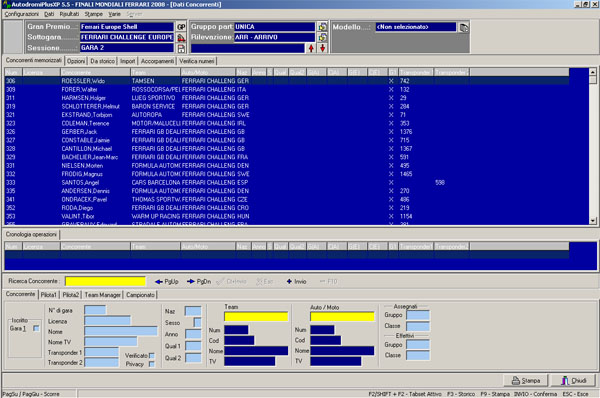
Task: Switch to the Accorpamenti tab
Action: (x=157, y=61)
